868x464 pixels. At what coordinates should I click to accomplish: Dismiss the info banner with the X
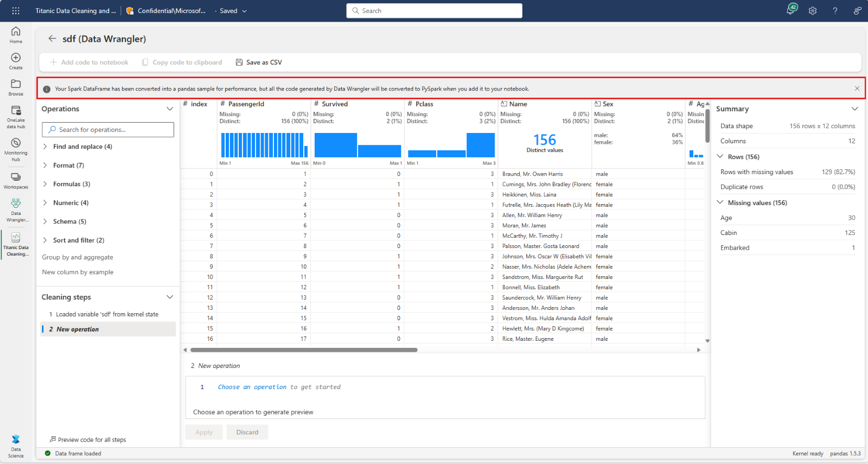[857, 88]
